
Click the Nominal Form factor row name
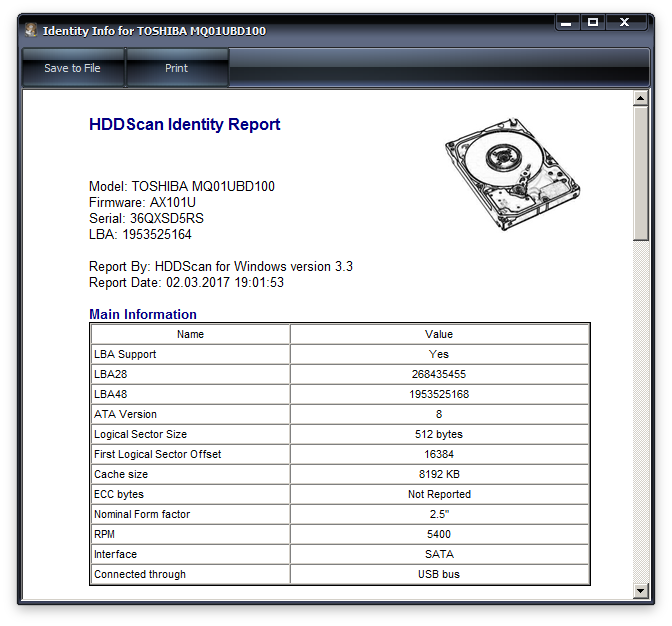[x=190, y=514]
